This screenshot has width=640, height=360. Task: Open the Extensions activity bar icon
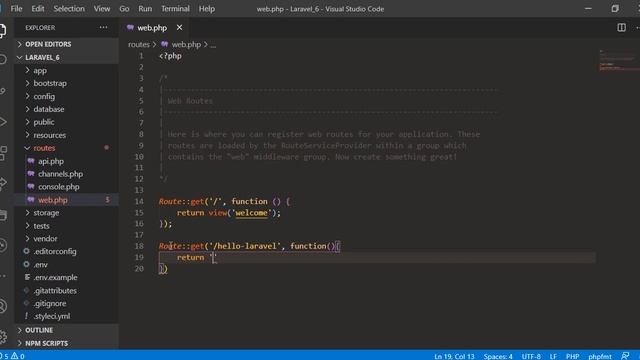(2, 153)
